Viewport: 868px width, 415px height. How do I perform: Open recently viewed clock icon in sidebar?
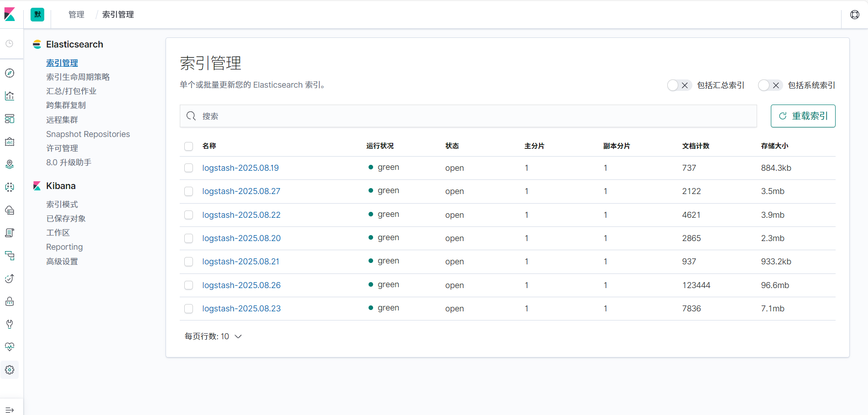pos(10,43)
